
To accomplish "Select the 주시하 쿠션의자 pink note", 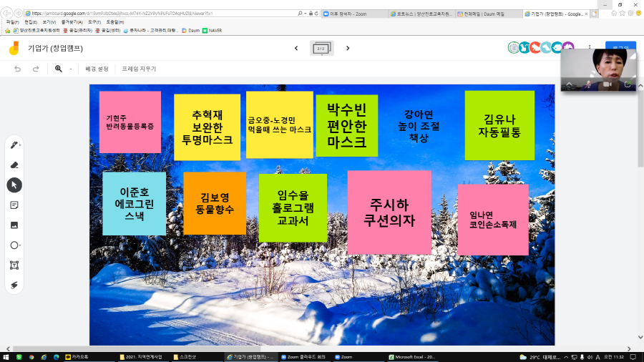I will coord(389,212).
